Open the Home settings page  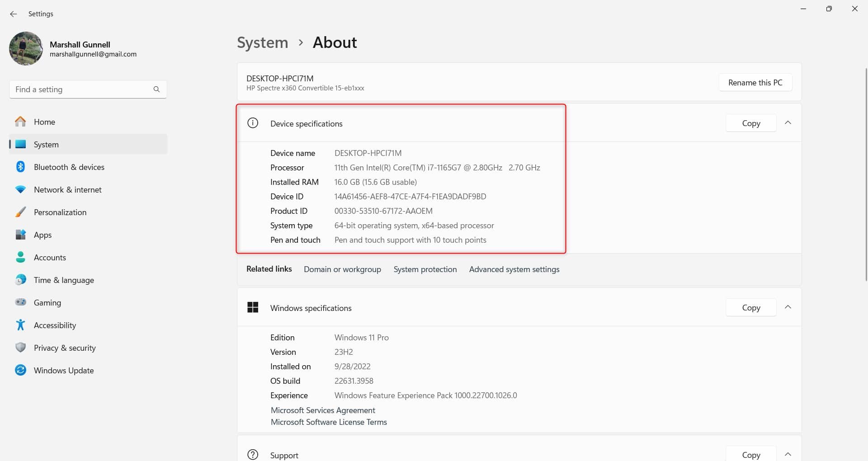[88, 122]
